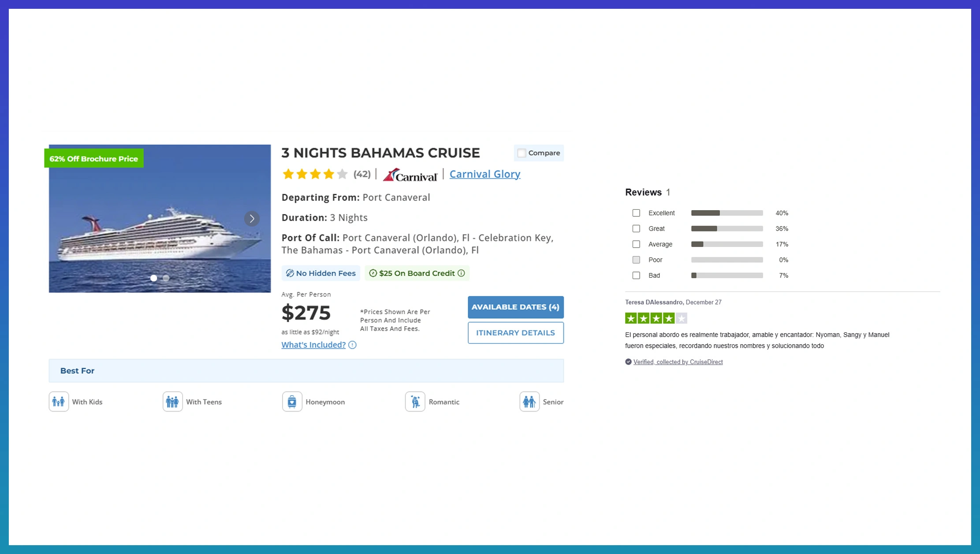This screenshot has width=980, height=554.
Task: Click the Honeymoon suitcase icon
Action: point(292,402)
